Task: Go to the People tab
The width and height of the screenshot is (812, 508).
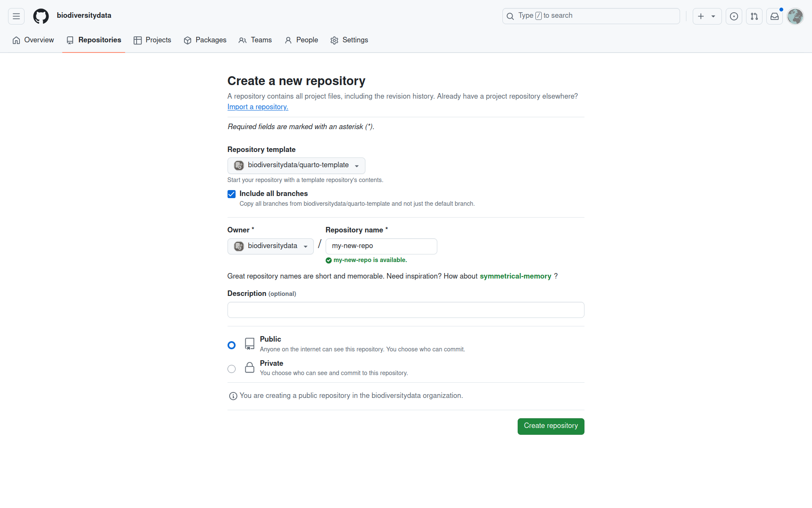Action: point(301,40)
